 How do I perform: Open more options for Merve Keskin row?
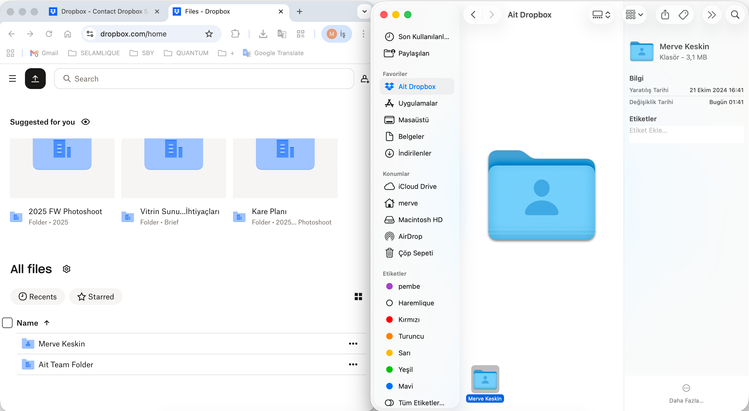(x=353, y=344)
